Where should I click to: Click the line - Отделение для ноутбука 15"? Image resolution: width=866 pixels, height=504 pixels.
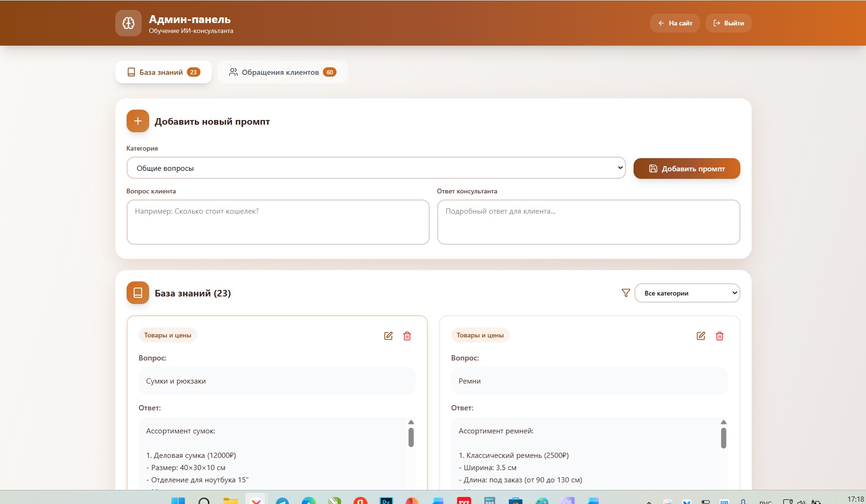tap(197, 480)
